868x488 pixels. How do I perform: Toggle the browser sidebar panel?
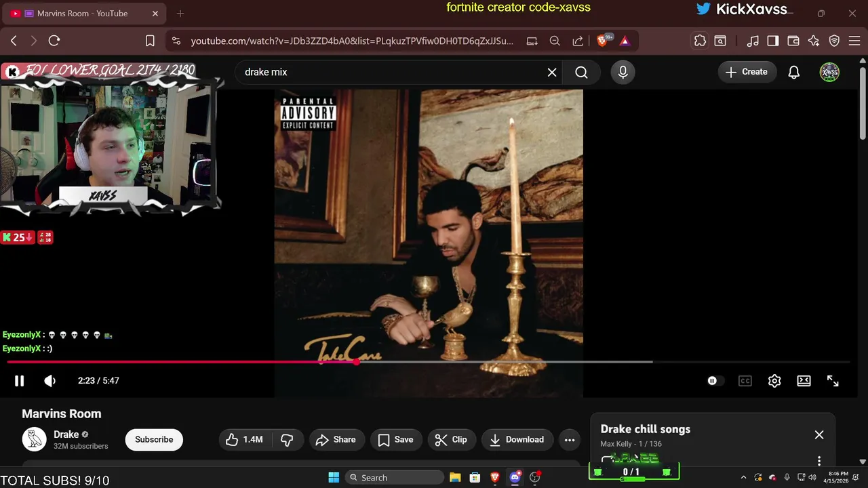click(772, 41)
